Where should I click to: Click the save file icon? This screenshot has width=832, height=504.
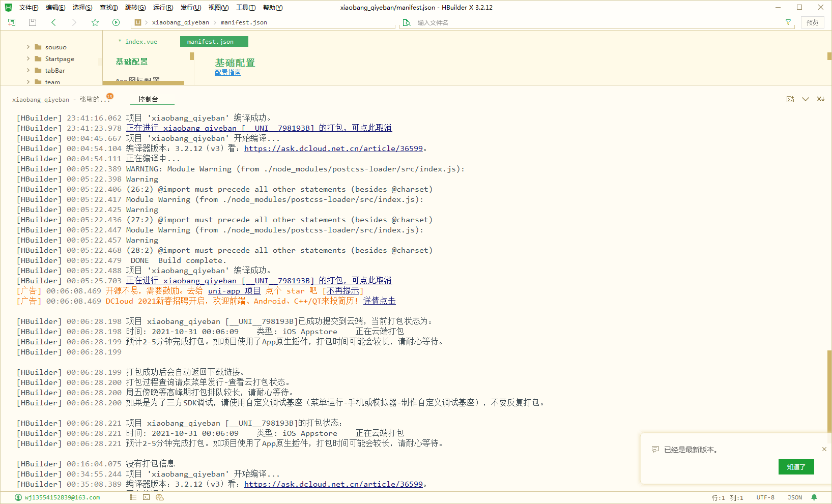point(33,22)
